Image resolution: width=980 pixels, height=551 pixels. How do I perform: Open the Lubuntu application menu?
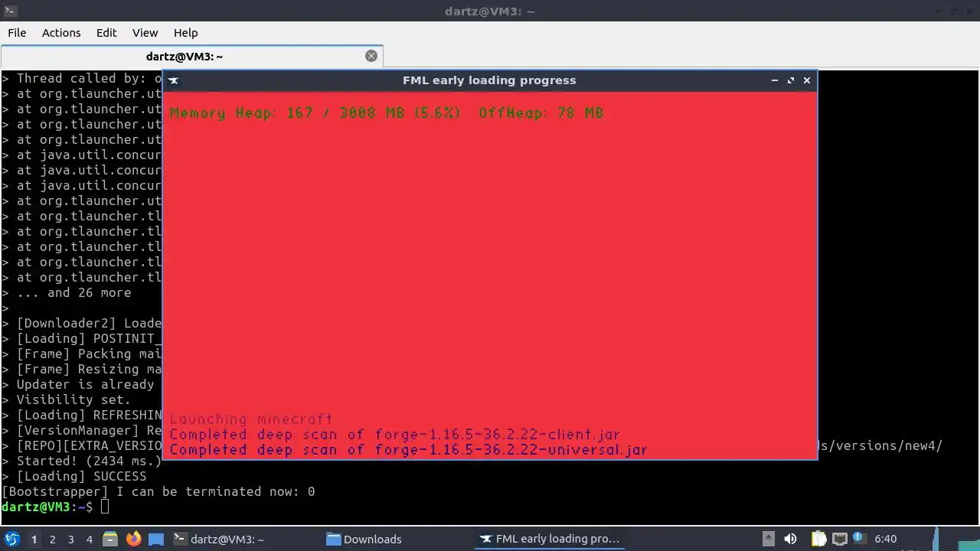[x=11, y=539]
